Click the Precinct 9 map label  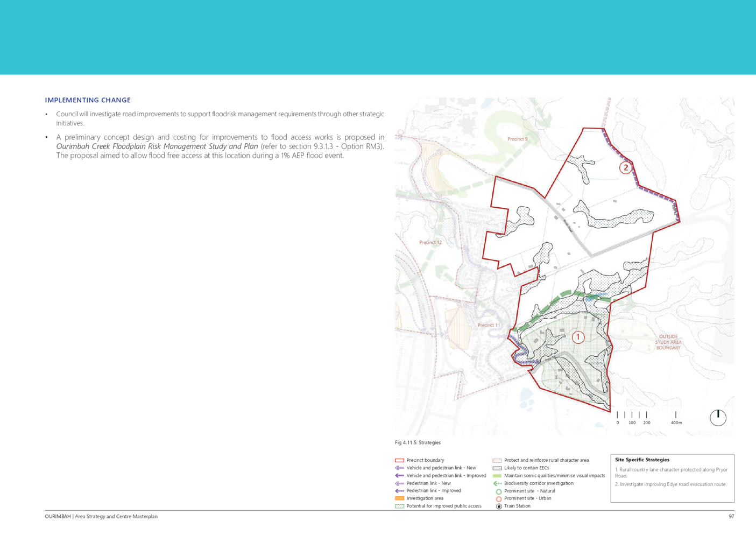point(517,139)
